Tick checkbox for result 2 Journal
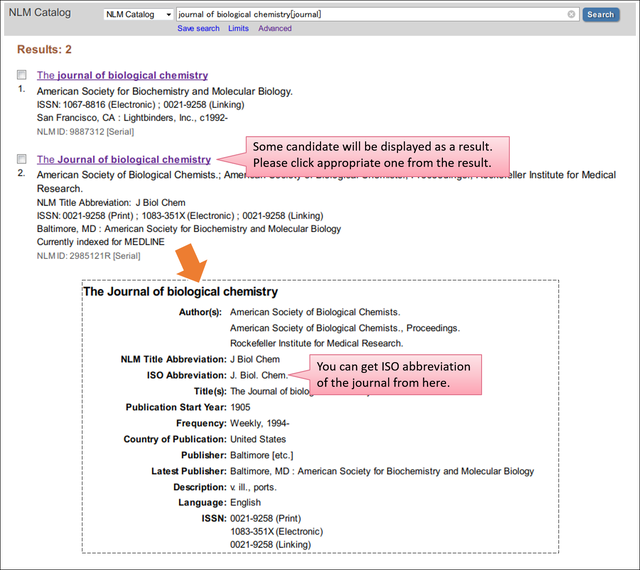The width and height of the screenshot is (640, 570). pyautogui.click(x=22, y=159)
